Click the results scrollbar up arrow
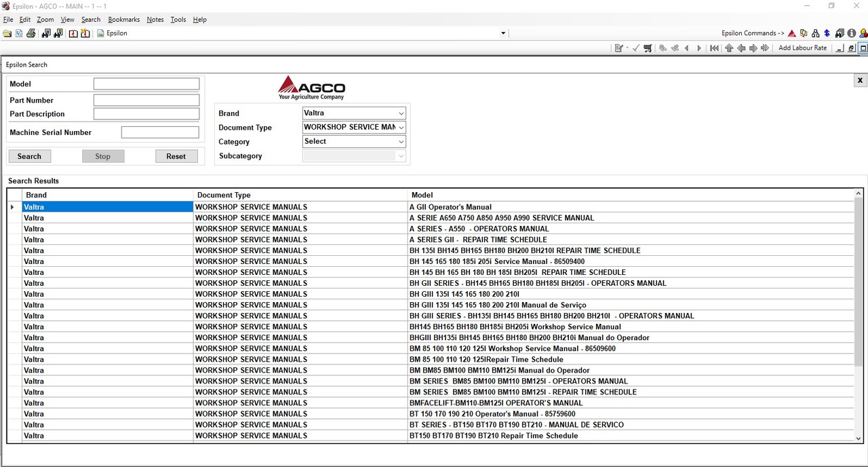868x467 pixels. 859,194
